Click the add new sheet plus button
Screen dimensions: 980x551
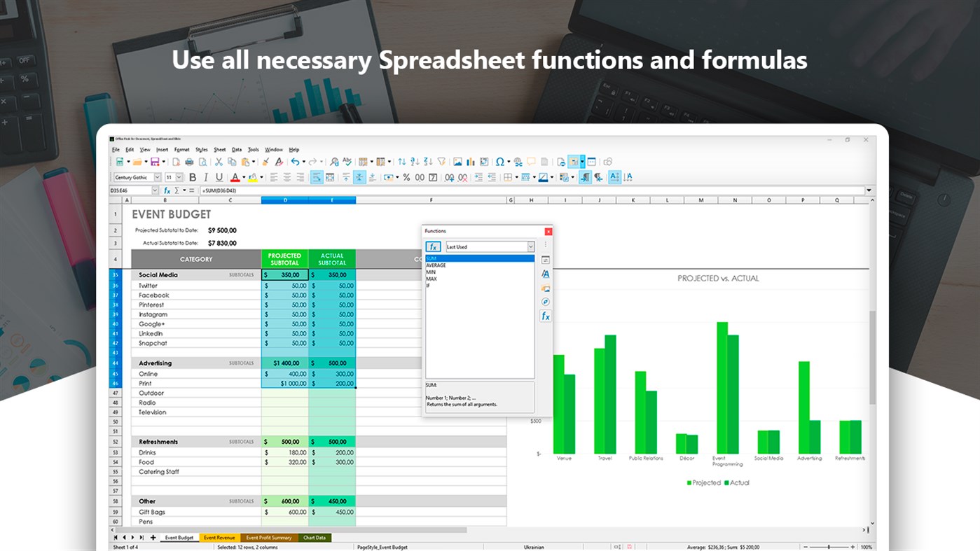coord(153,538)
